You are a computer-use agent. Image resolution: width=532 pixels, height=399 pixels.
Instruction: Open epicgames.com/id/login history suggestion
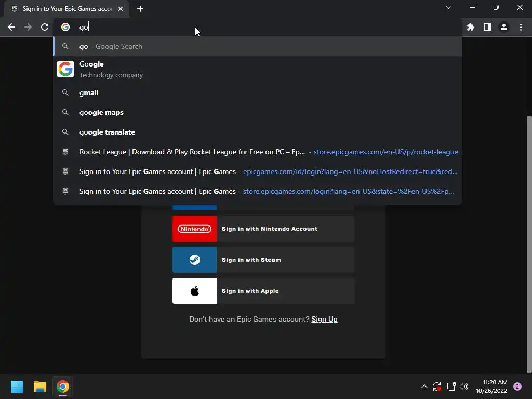coord(258,171)
